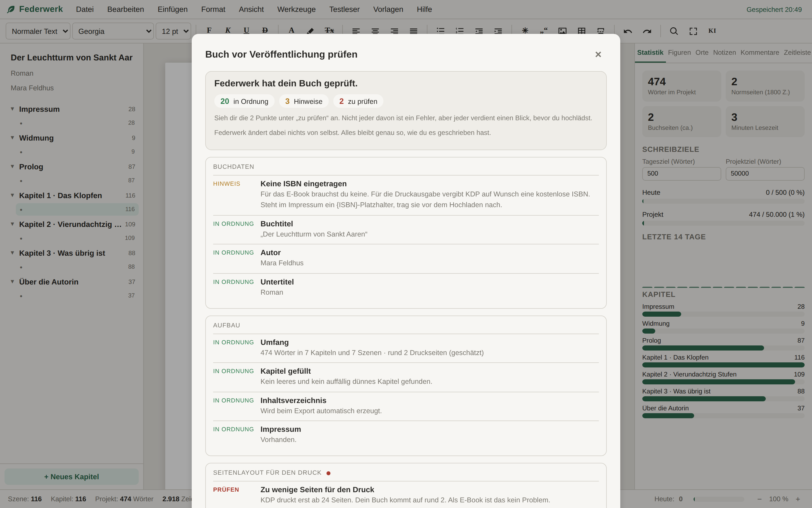
Task: Open the Einfügen menu
Action: click(x=173, y=9)
